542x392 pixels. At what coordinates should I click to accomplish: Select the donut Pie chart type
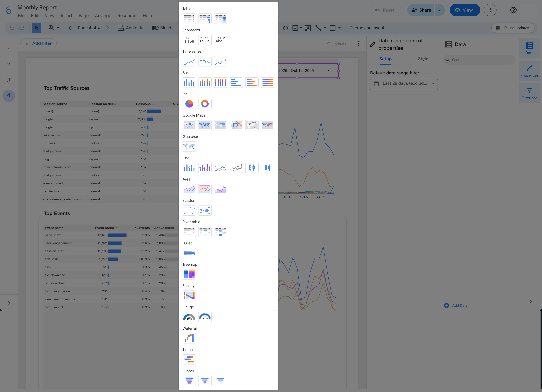(205, 104)
